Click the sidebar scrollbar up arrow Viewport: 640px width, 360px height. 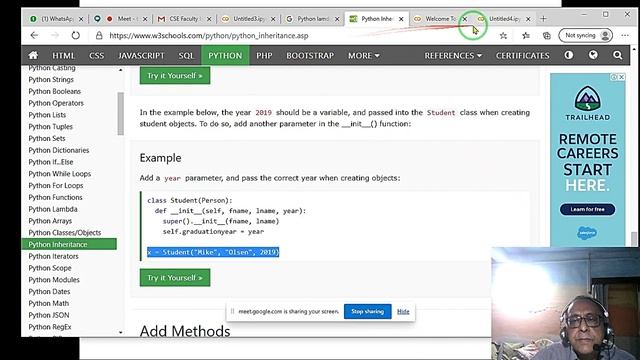(x=120, y=70)
